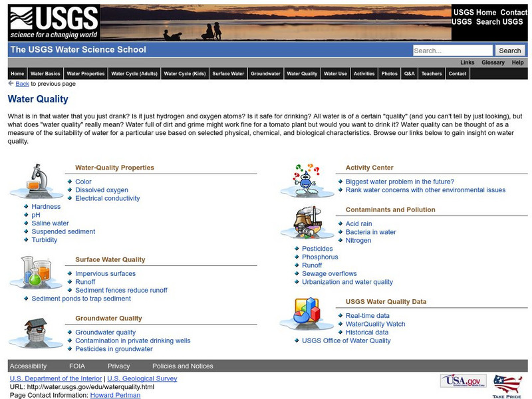Open Sediment ponds to trap sediment link
This screenshot has width=532, height=399.
pyautogui.click(x=81, y=299)
